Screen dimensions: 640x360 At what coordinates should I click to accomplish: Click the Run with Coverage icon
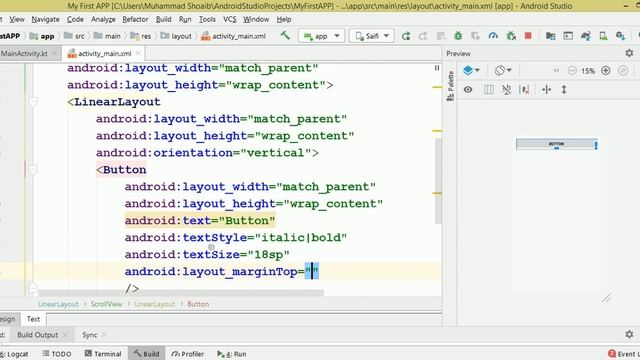click(x=476, y=36)
